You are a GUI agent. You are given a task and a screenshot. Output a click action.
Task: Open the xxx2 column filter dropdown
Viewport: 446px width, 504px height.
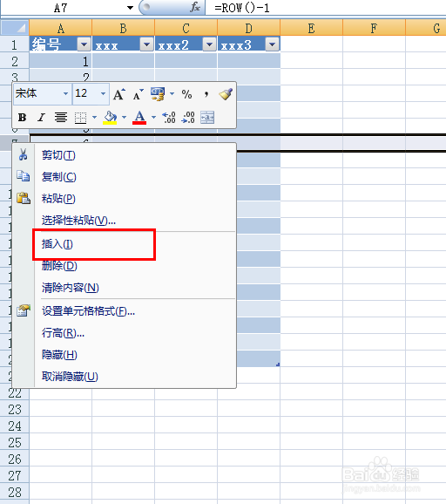click(x=209, y=44)
